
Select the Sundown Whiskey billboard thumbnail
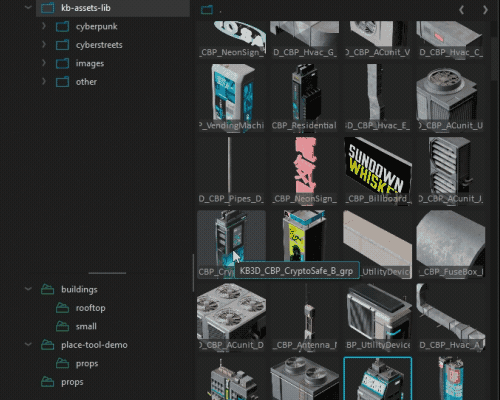(378, 170)
